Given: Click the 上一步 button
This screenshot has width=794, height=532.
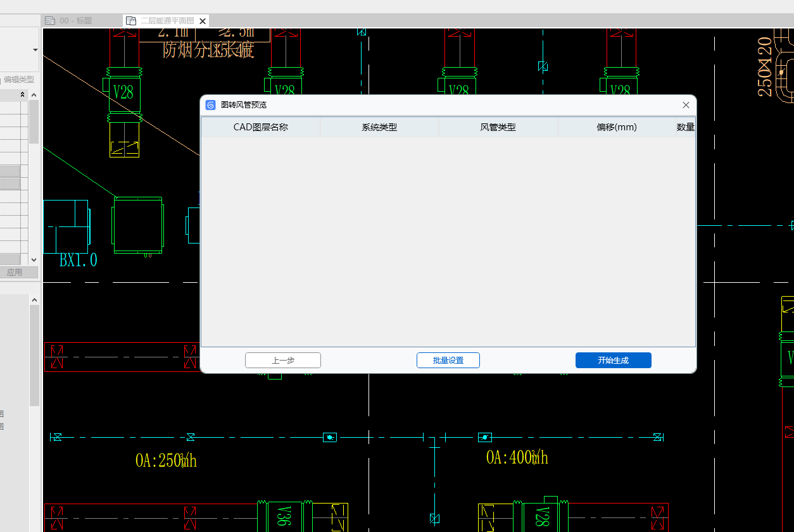Looking at the screenshot, I should (x=282, y=361).
